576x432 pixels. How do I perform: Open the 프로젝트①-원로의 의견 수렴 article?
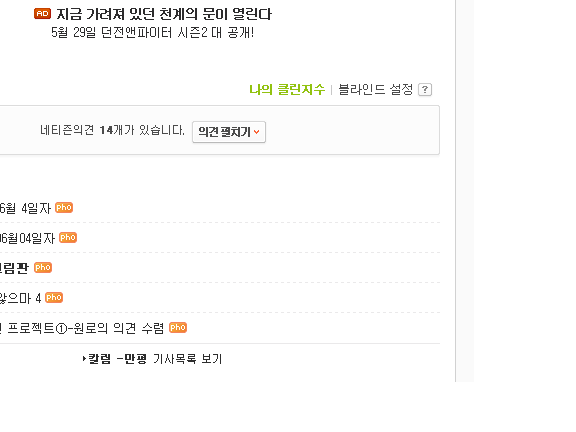82,328
